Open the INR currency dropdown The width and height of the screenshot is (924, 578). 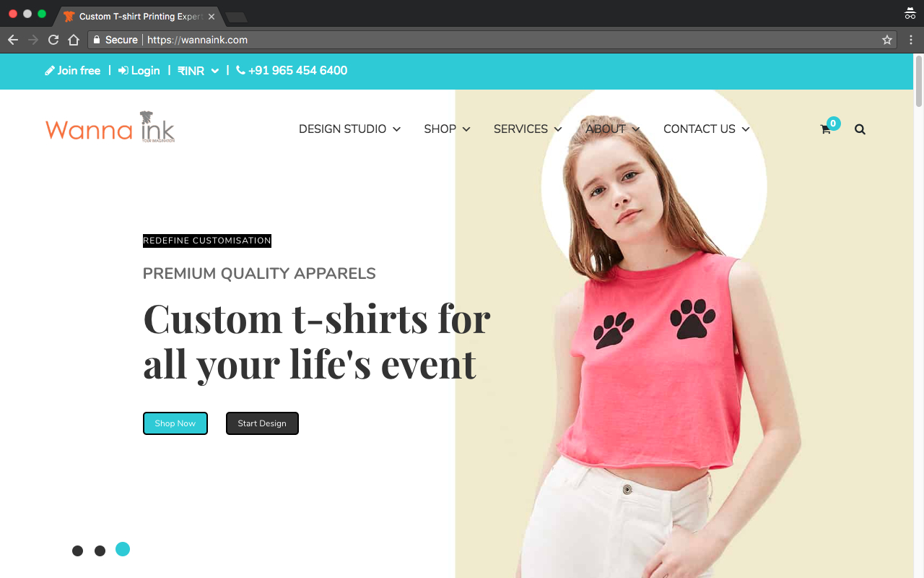[x=199, y=71]
